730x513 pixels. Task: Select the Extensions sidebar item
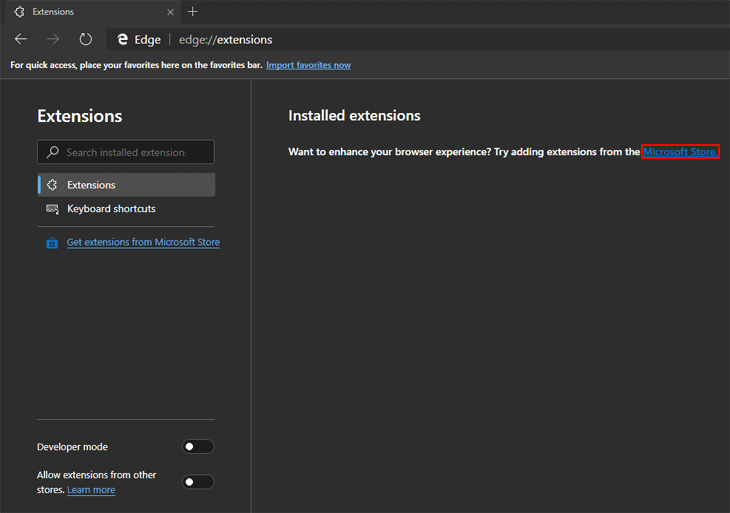(x=126, y=185)
